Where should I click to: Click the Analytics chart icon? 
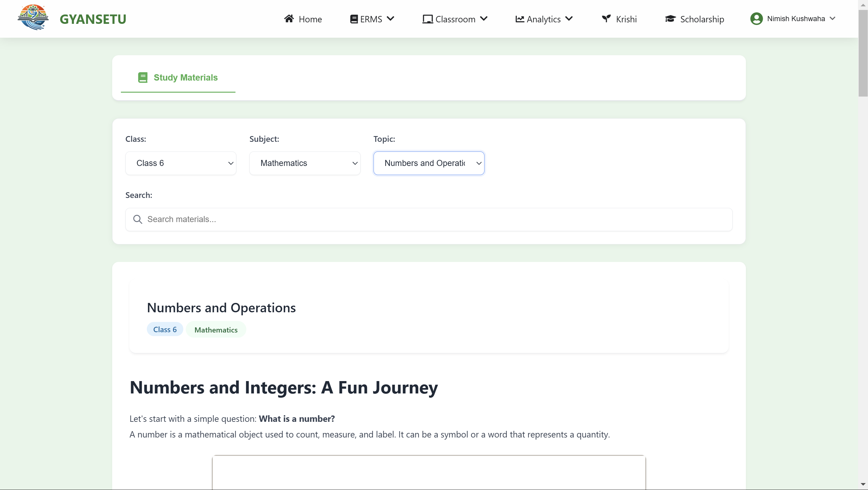pos(519,19)
